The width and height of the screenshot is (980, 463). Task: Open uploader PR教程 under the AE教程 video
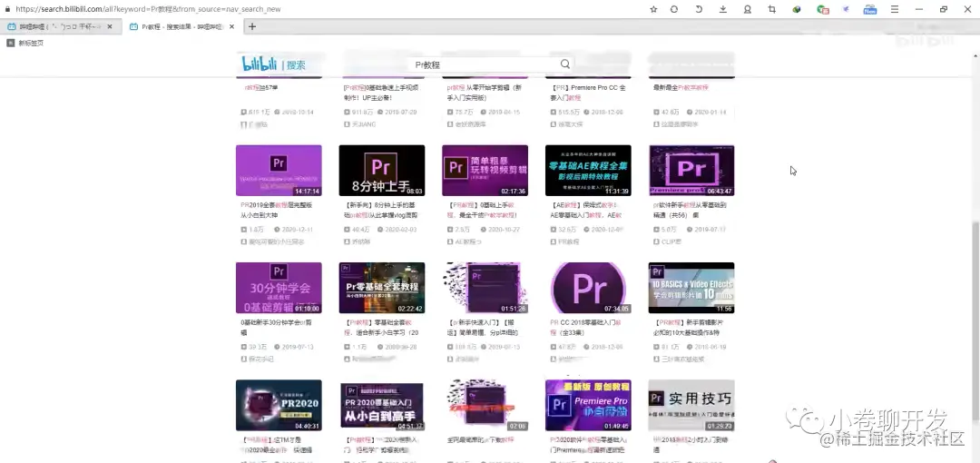pos(569,241)
